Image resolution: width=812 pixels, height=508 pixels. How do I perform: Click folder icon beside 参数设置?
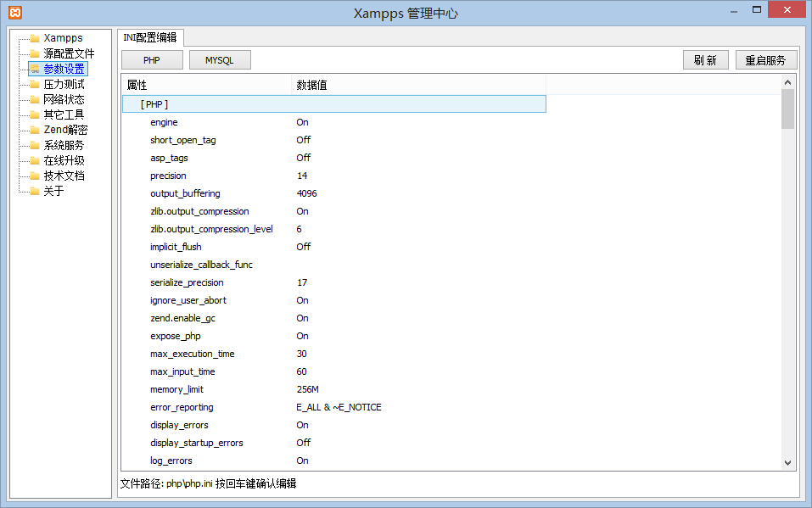[35, 69]
